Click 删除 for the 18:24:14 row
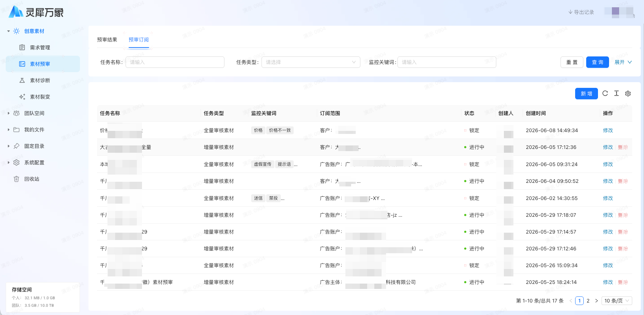The image size is (644, 315). click(x=623, y=282)
